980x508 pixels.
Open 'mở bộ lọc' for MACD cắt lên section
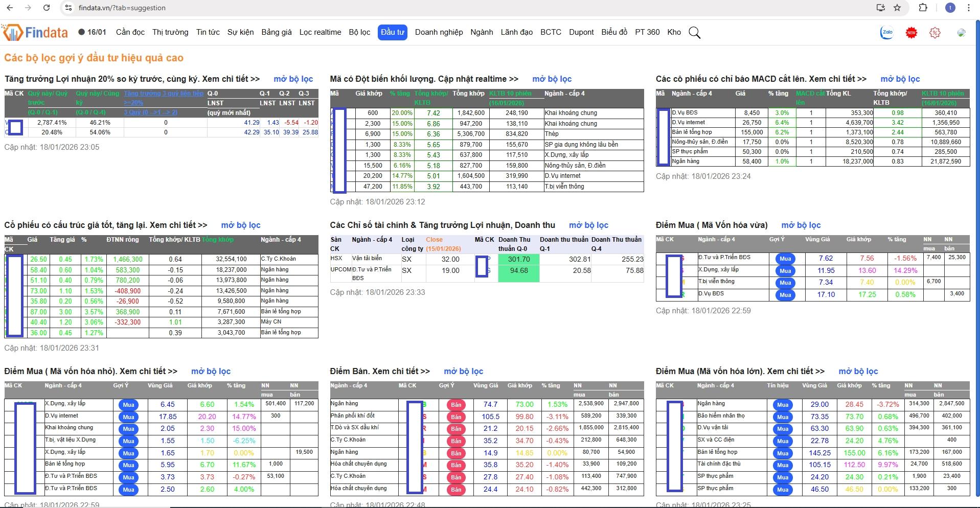pos(900,79)
